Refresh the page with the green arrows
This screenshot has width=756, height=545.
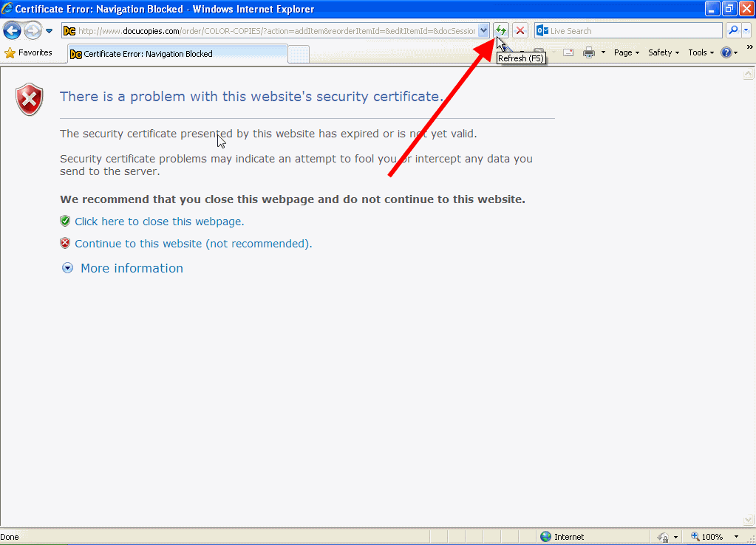[x=501, y=31]
